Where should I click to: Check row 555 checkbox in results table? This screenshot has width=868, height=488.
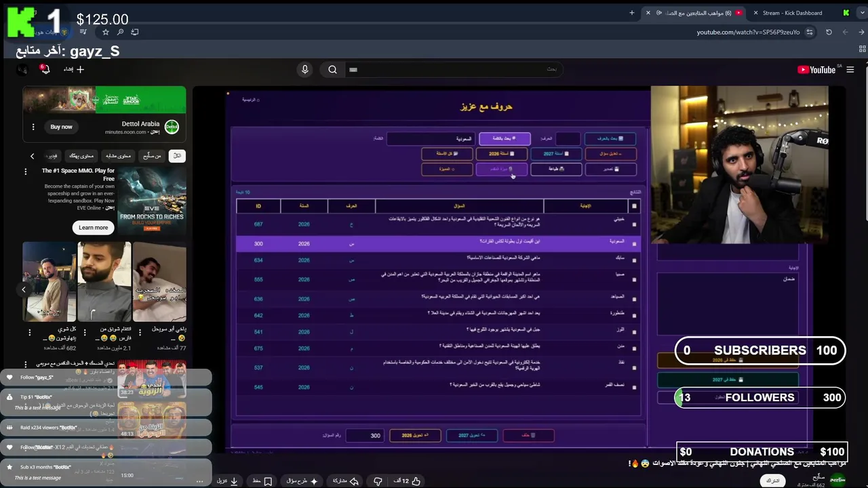pyautogui.click(x=634, y=279)
